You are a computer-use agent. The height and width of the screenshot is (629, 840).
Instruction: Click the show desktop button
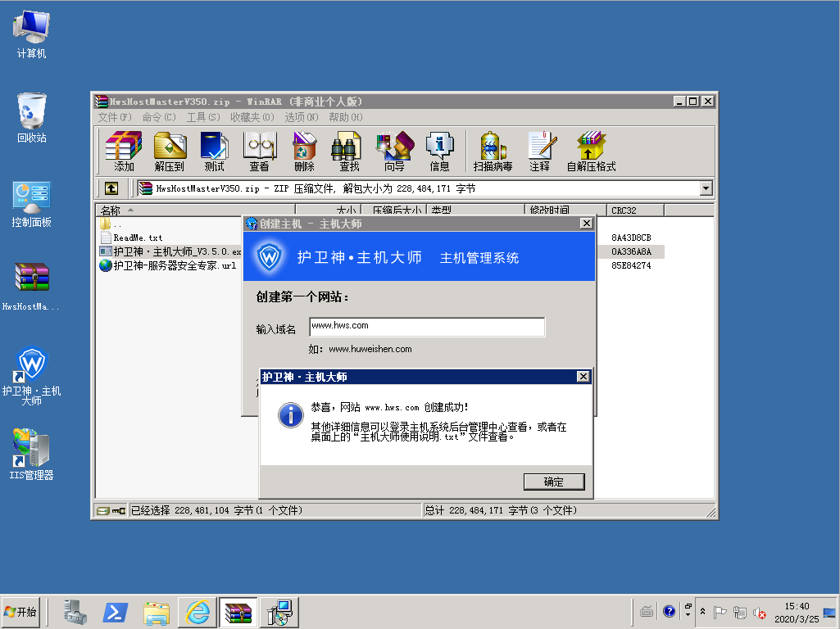[830, 613]
